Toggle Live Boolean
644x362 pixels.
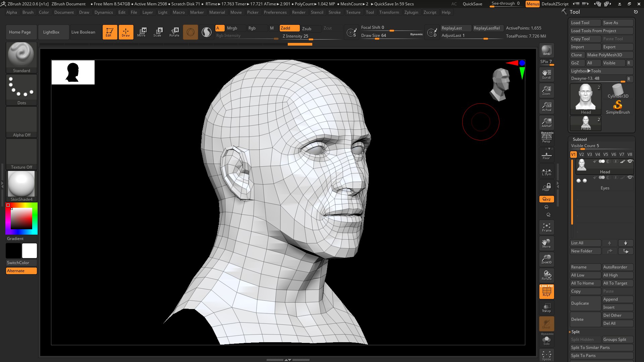point(83,32)
